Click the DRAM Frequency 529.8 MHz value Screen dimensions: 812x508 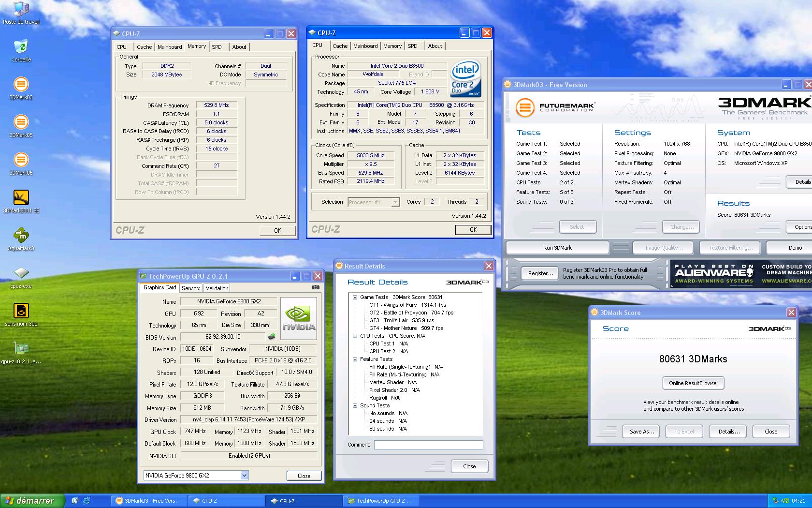point(217,105)
